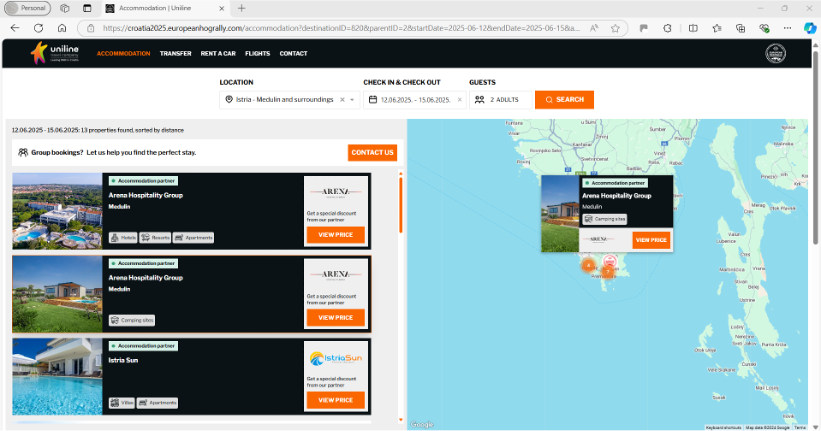
Task: Click the Google logo on map
Action: (x=422, y=424)
